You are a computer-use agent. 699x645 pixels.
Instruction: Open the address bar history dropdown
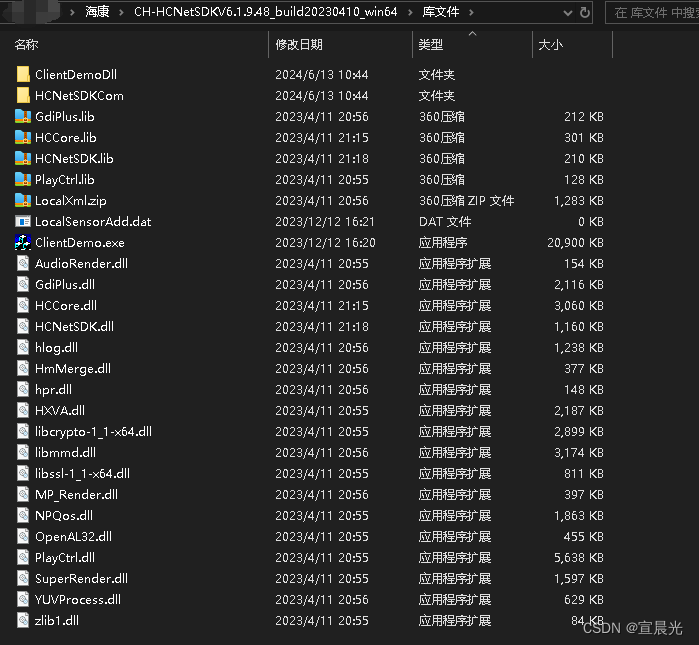[568, 13]
